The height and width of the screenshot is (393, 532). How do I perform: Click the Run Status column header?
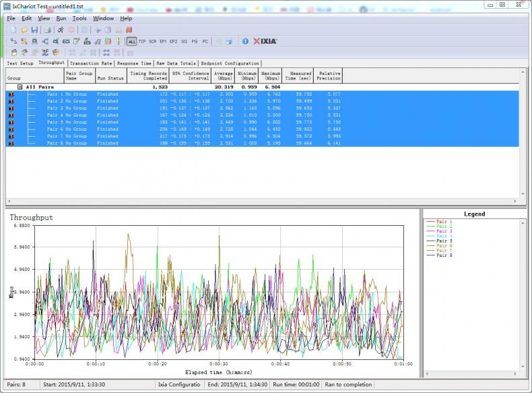[x=110, y=75]
